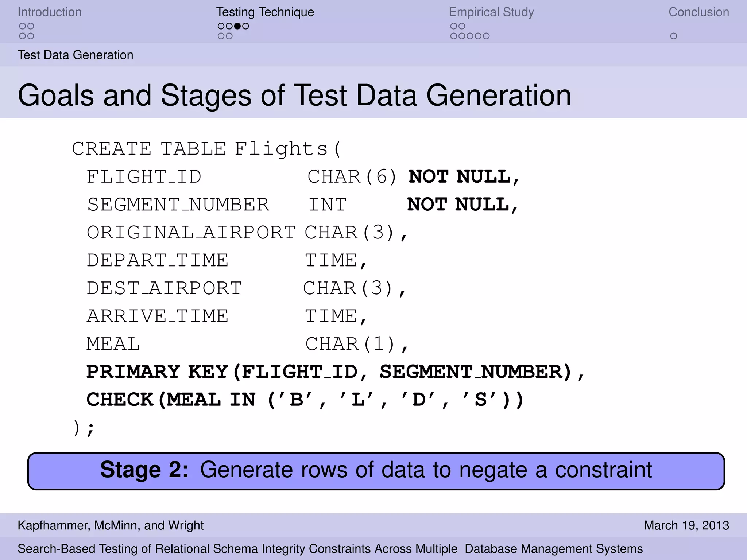Click the CREATE TABLE Flights line
The width and height of the screenshot is (747, 560).
(207, 149)
